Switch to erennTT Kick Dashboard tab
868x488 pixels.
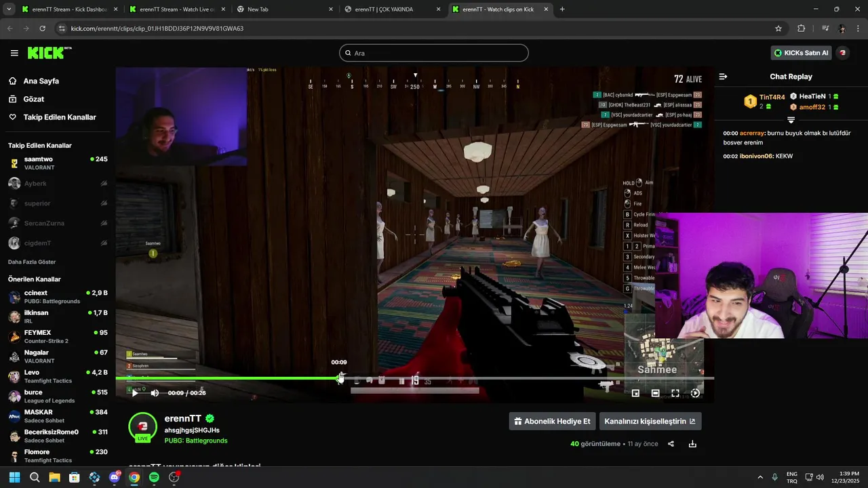69,9
